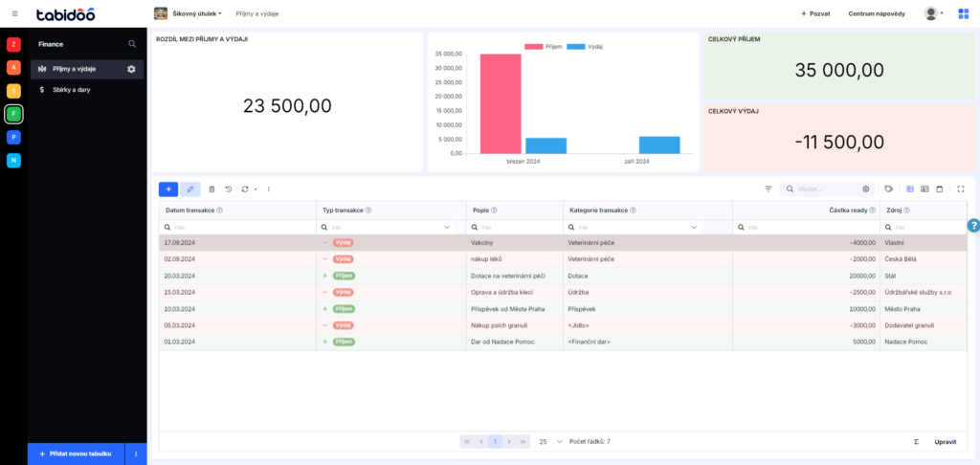Click the blue Výdaj bar for září 2024

point(659,145)
